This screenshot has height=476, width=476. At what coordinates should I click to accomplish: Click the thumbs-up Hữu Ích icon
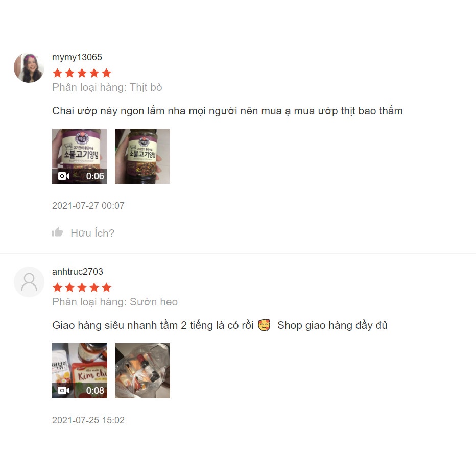coord(57,232)
